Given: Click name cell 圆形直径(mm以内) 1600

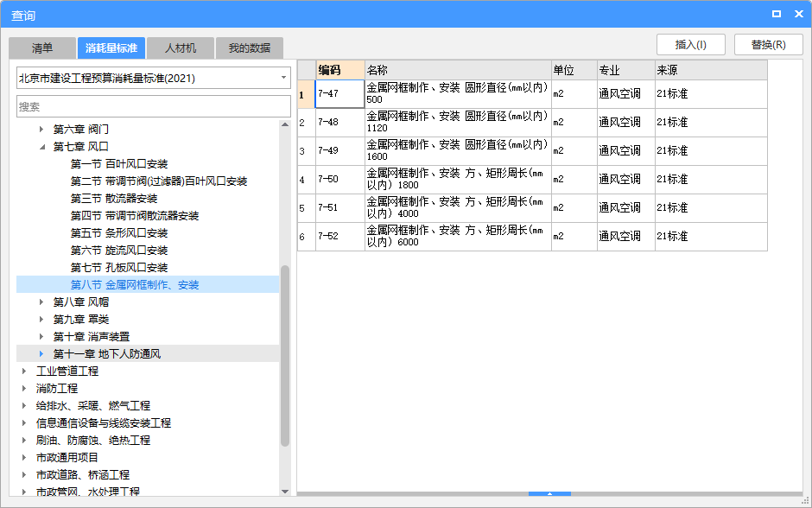Looking at the screenshot, I should pos(458,150).
